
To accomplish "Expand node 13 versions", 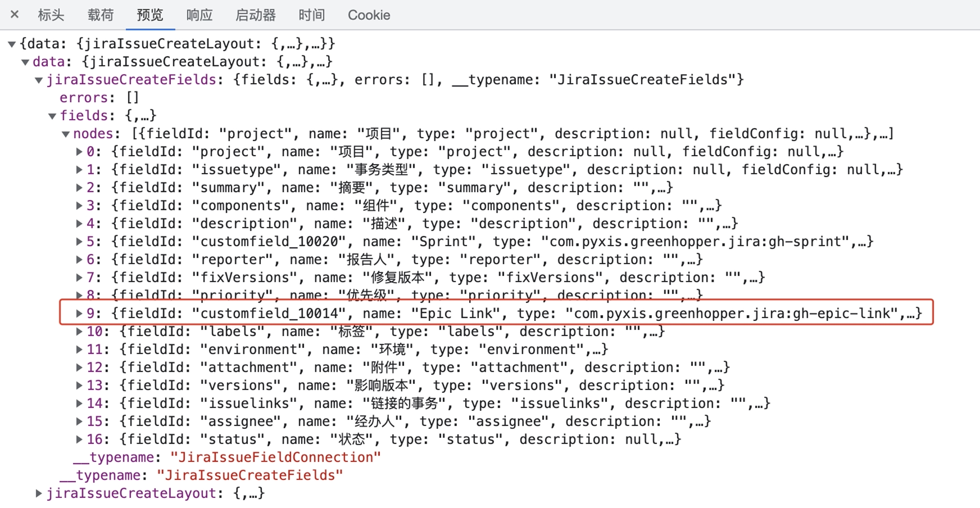I will click(x=79, y=385).
